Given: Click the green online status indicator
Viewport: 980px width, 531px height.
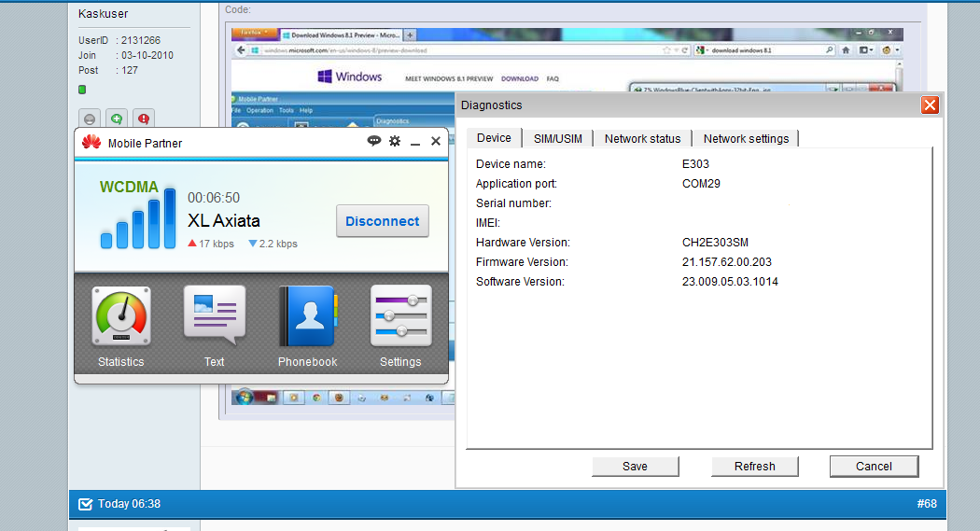Looking at the screenshot, I should click(82, 90).
